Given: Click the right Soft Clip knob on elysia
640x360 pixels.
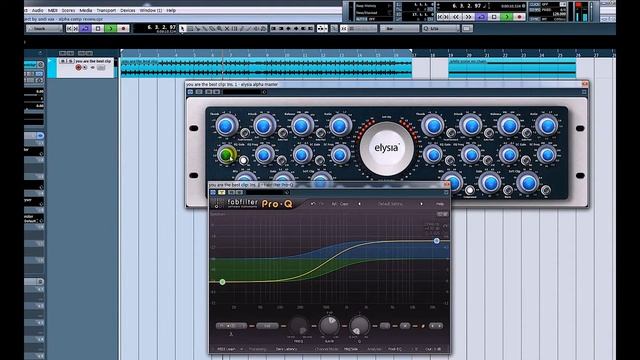Looking at the screenshot, I should tap(528, 183).
